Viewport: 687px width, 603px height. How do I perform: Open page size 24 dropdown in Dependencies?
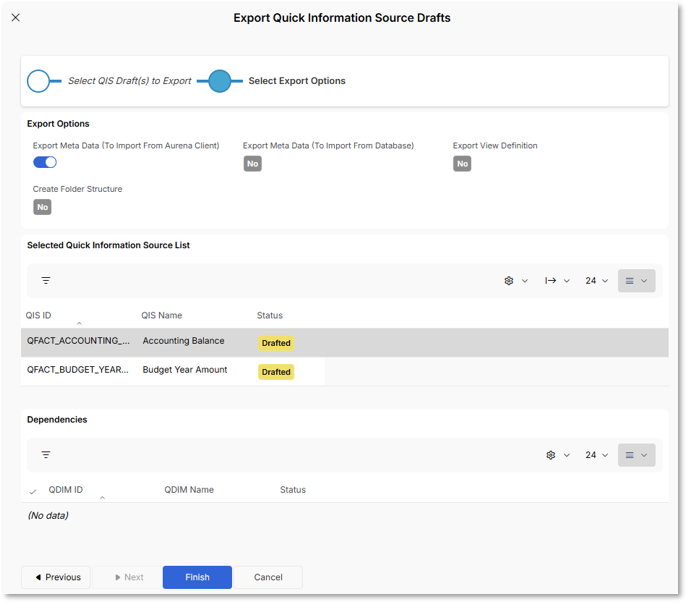tap(597, 455)
